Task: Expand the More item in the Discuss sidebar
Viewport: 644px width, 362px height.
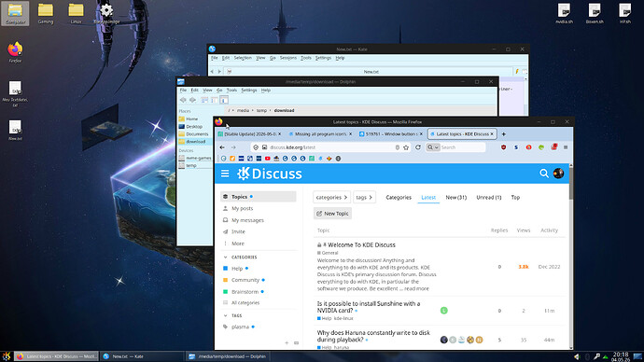Action: click(x=238, y=244)
